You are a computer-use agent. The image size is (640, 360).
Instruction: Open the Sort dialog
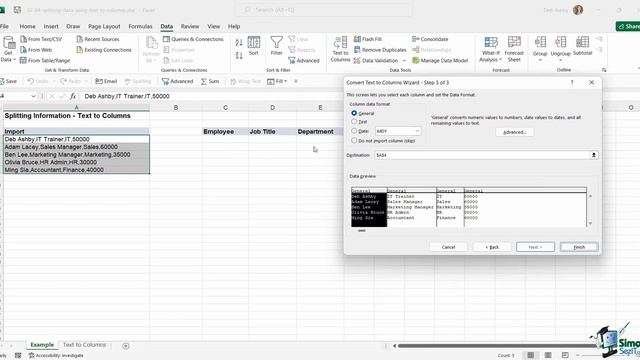click(x=253, y=46)
